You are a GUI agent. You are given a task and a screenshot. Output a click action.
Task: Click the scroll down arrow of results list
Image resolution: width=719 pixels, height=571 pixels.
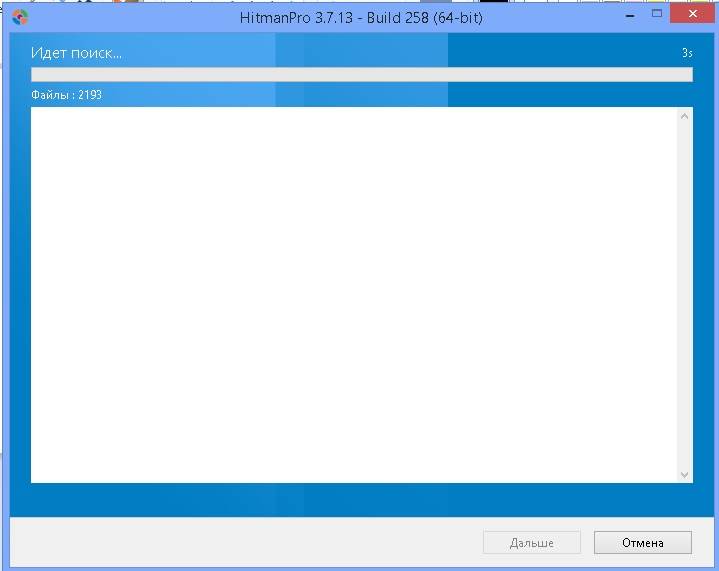[685, 475]
